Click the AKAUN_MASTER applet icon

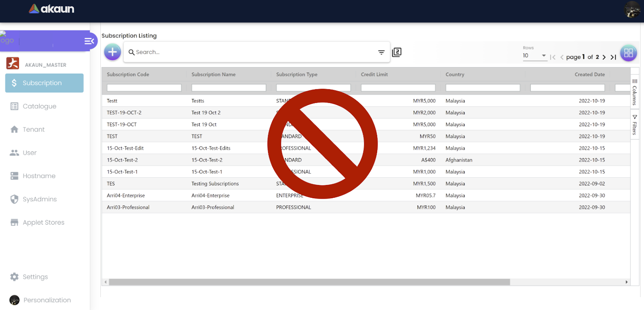13,64
